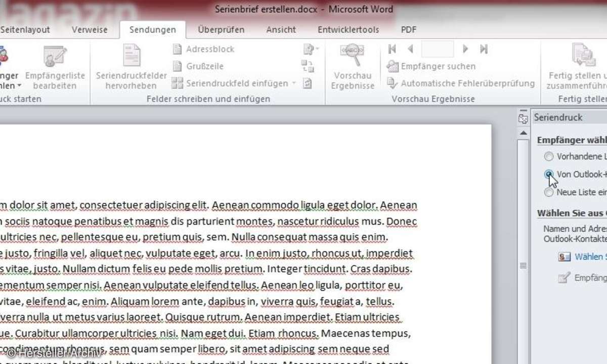Screen dimensions: 607x364
Task: Click the scroll-up arrow of document scrollbar
Action: click(x=523, y=132)
